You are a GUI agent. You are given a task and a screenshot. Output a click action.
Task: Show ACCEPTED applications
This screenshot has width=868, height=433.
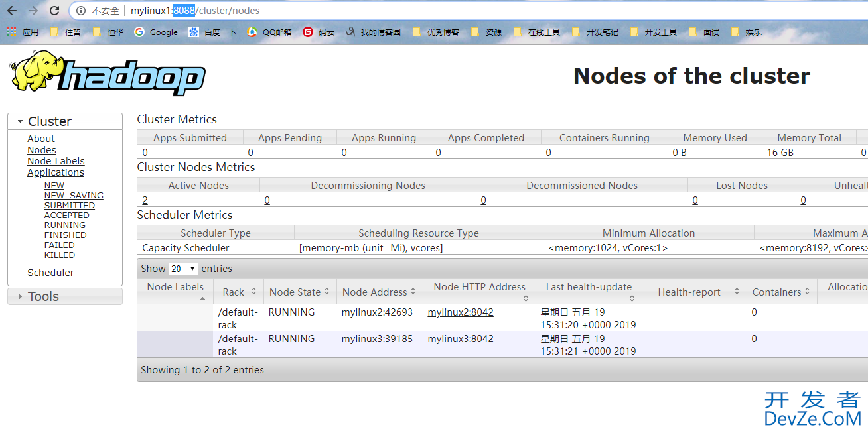coord(67,216)
